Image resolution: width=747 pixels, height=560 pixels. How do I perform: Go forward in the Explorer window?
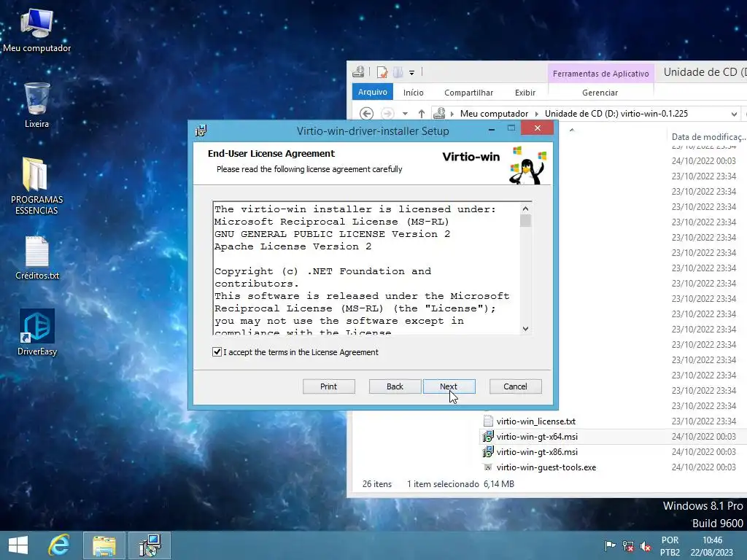(x=388, y=113)
